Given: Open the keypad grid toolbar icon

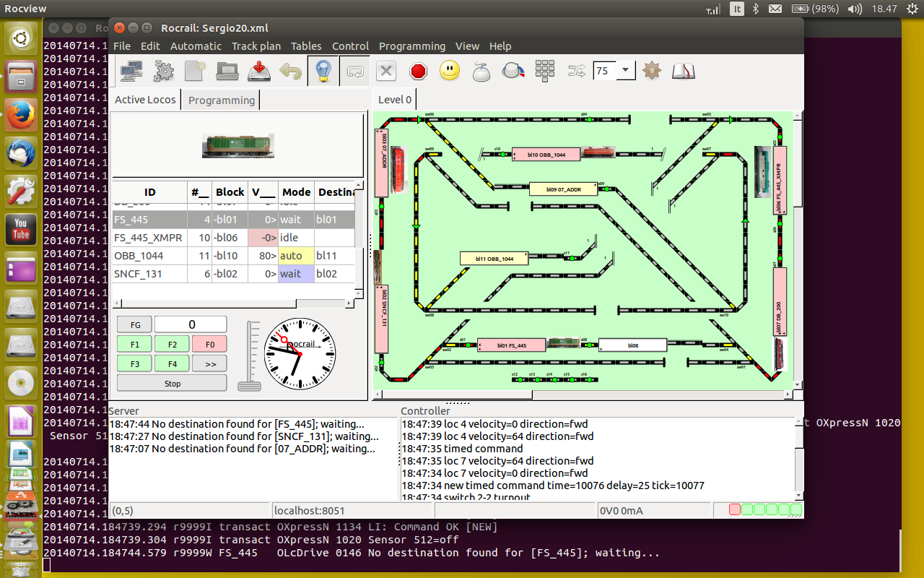Looking at the screenshot, I should click(545, 71).
